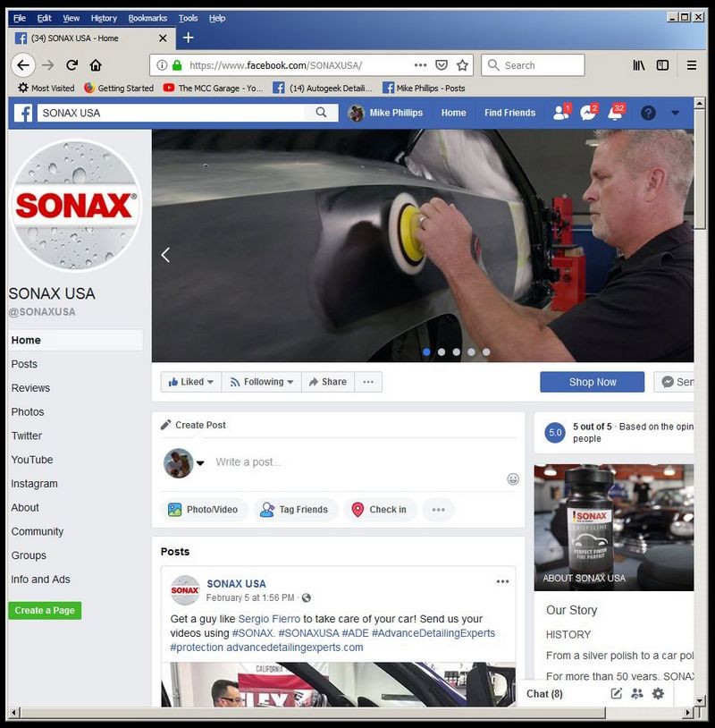Click the vertical page scrollbar thumb
The height and width of the screenshot is (728, 715).
click(699, 169)
